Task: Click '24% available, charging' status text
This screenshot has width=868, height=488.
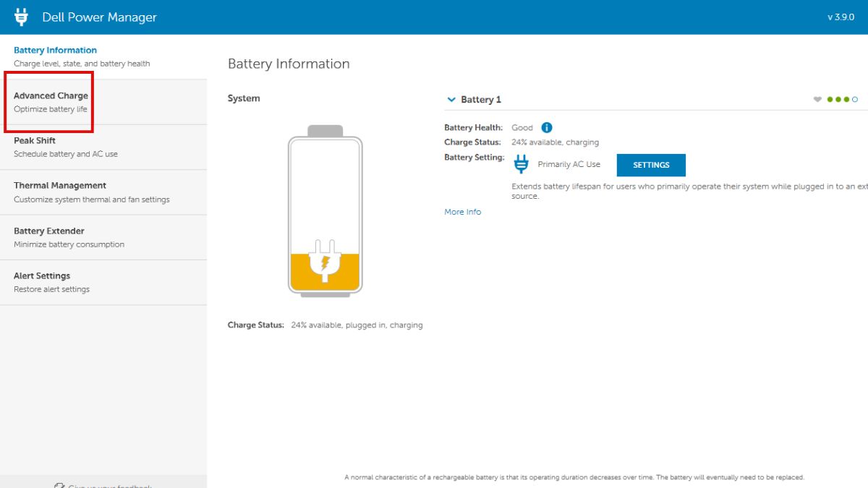Action: [555, 142]
